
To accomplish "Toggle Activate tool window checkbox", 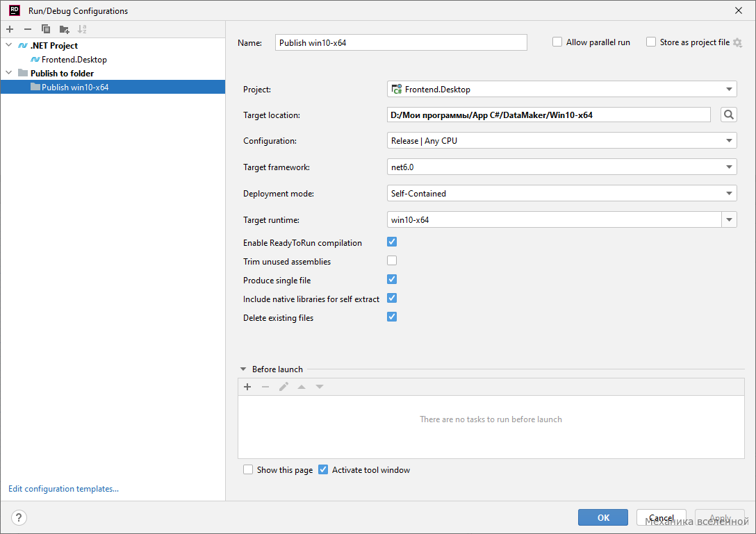I will [x=323, y=469].
